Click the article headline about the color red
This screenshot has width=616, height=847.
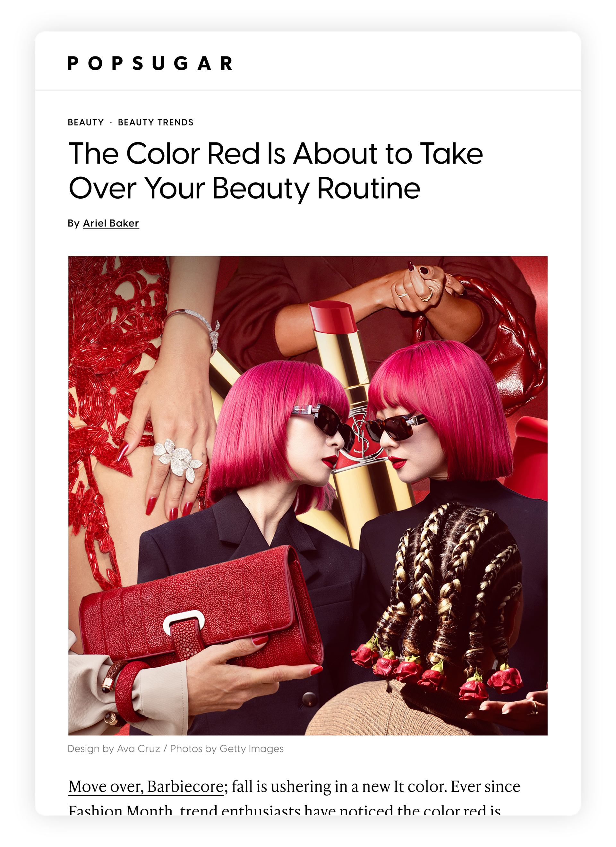276,171
